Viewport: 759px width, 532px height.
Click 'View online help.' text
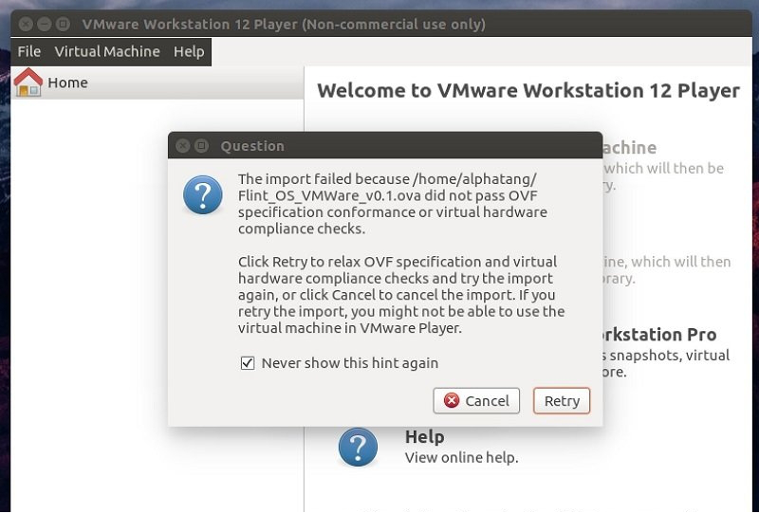tap(461, 457)
